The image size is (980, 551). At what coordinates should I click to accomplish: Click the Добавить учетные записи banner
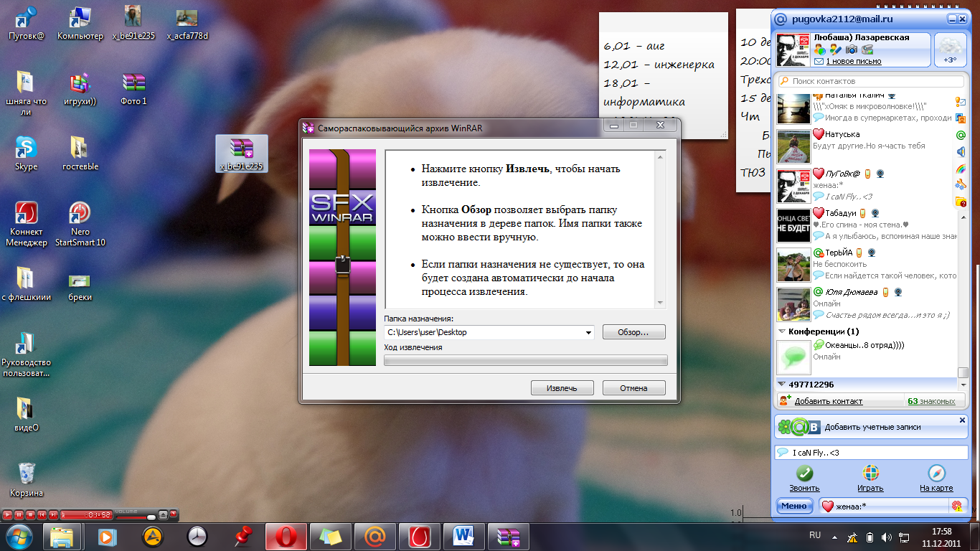click(x=871, y=427)
